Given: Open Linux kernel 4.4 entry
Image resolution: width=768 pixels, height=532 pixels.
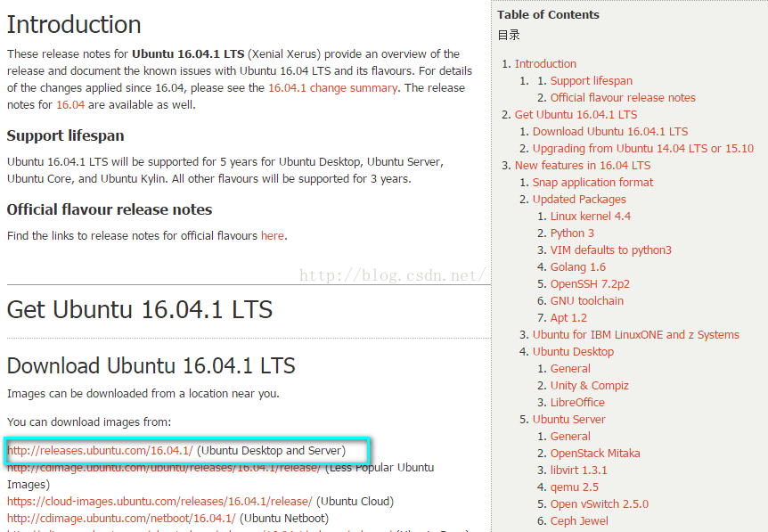Looking at the screenshot, I should point(590,216).
